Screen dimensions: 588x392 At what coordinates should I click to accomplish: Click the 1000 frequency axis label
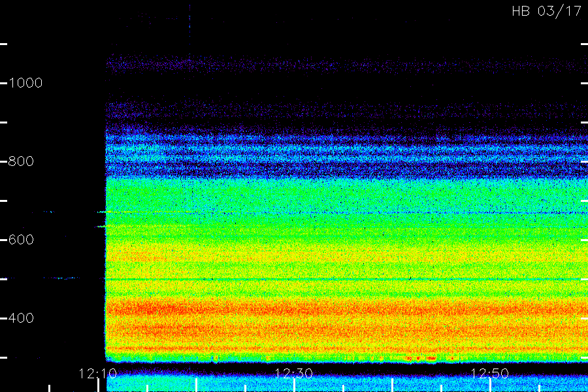point(25,83)
